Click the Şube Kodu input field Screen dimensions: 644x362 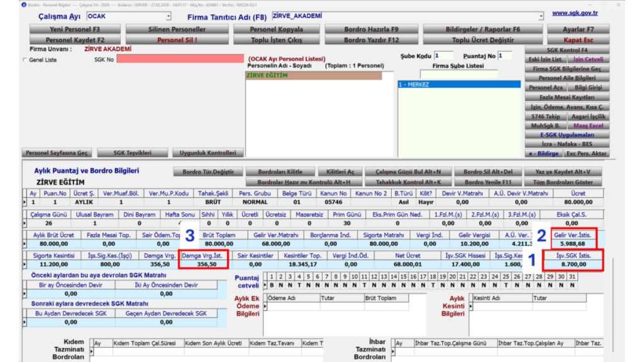click(443, 56)
